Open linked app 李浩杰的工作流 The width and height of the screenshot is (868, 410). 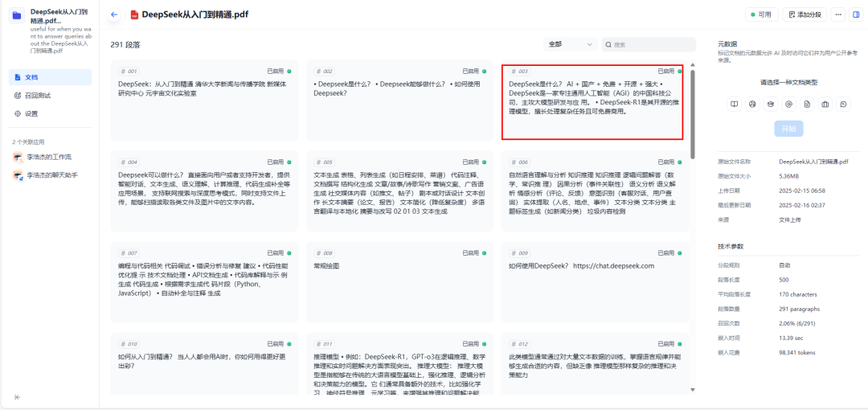point(51,157)
